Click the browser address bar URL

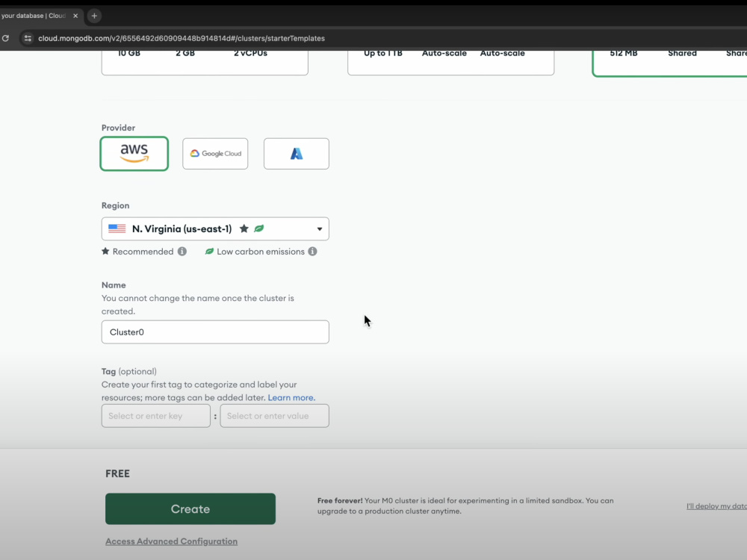point(182,38)
